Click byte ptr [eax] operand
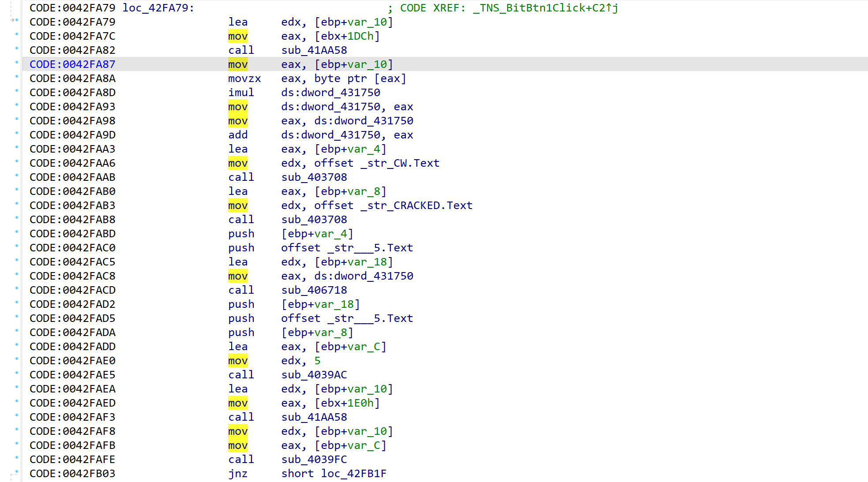 361,78
